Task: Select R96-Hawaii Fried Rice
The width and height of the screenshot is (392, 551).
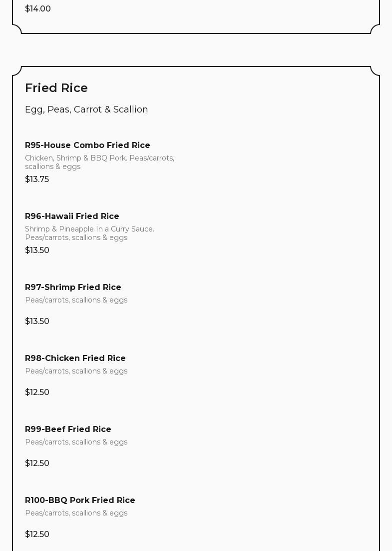Action: (x=72, y=216)
